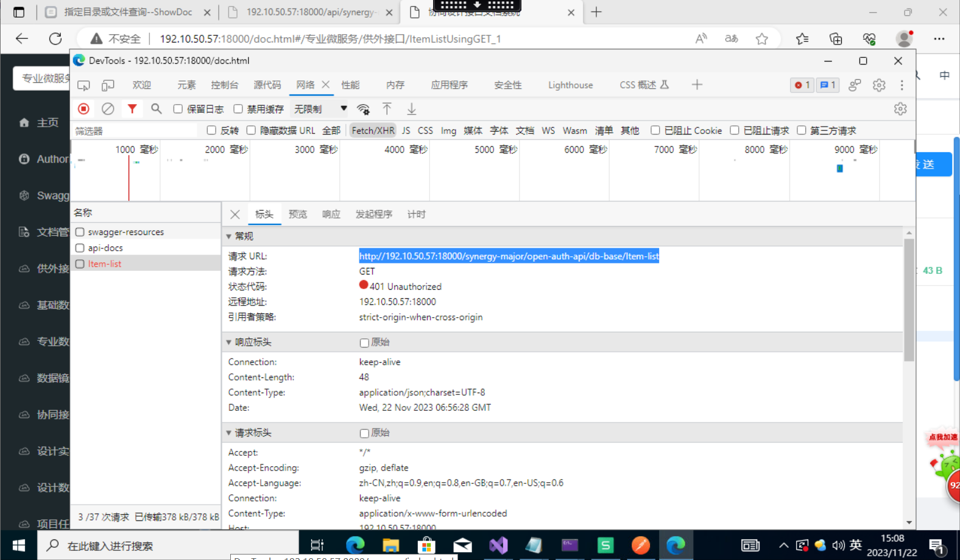Switch to the 预览 details tab
The width and height of the screenshot is (960, 560).
[x=298, y=214]
